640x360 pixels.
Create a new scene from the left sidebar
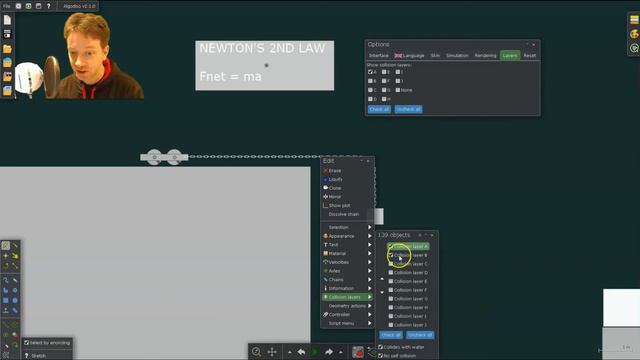[x=7, y=20]
